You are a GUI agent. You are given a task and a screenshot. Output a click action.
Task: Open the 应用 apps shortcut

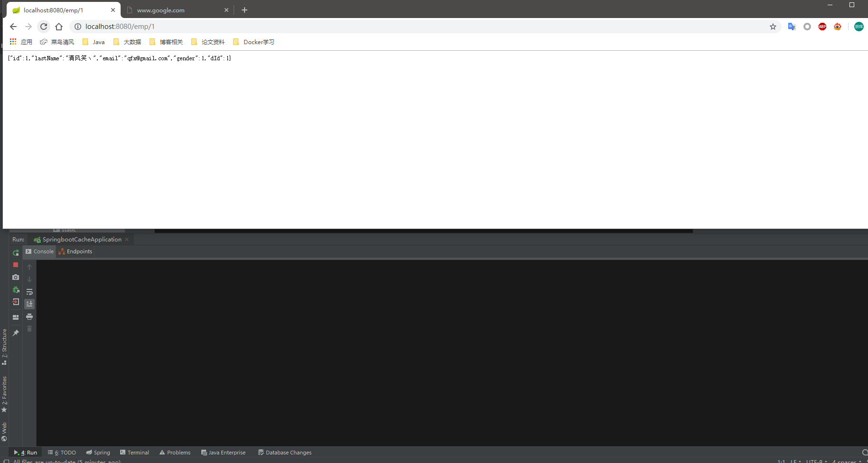(21, 42)
